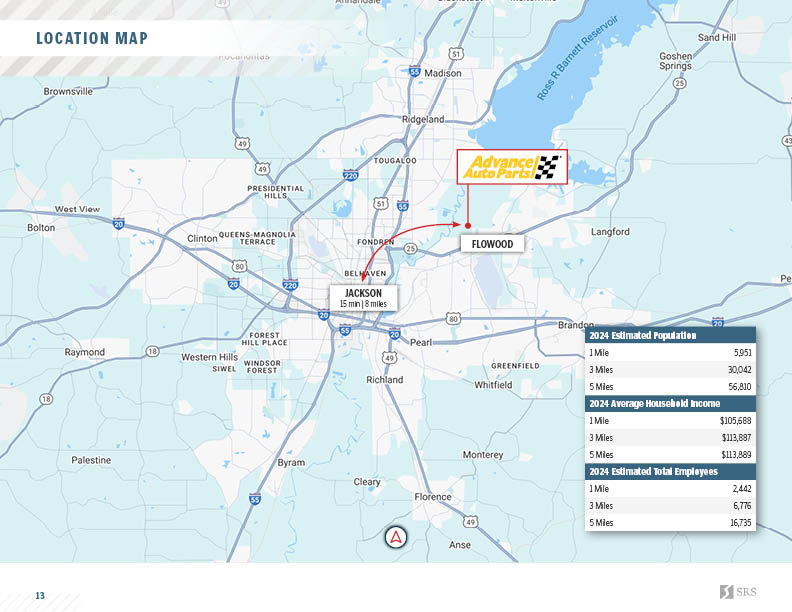
Task: Click the Langford label
Action: [x=611, y=232]
